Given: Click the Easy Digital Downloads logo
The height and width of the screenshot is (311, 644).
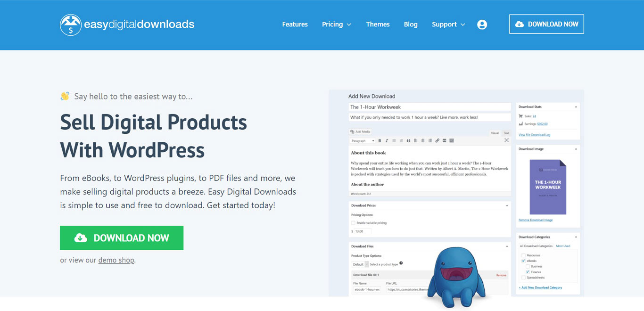Looking at the screenshot, I should click(127, 25).
